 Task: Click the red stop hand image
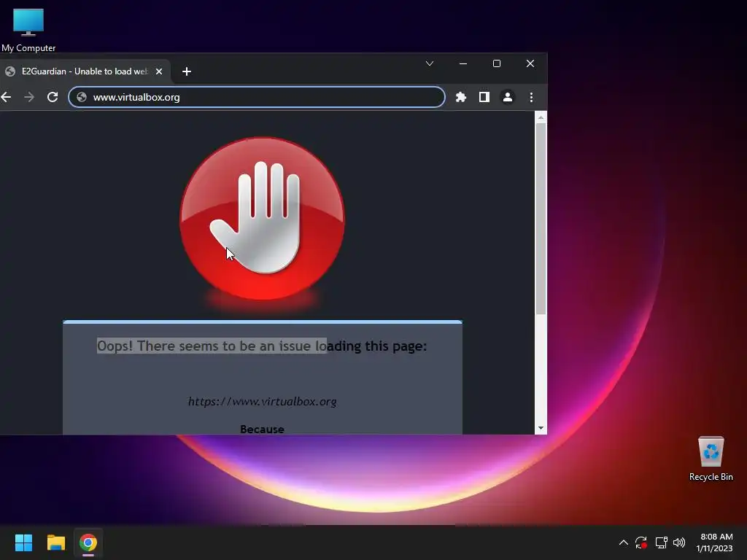262,219
